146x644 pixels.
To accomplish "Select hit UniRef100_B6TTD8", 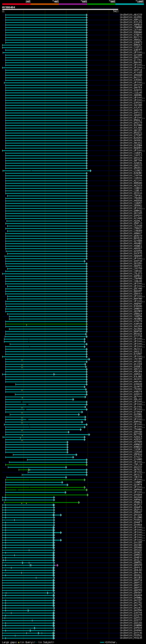I will [131, 434].
